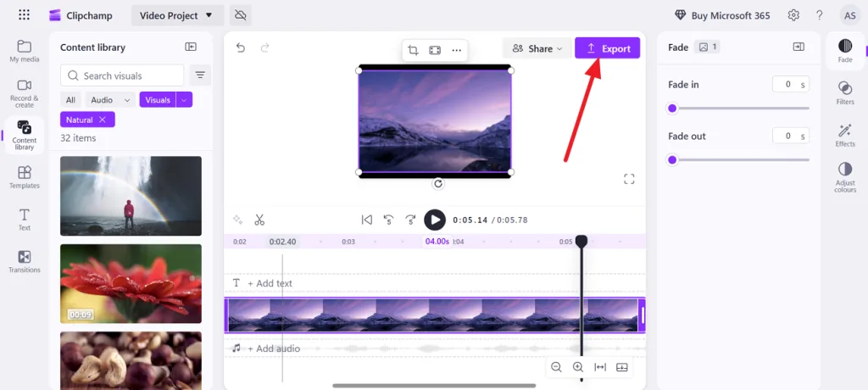The width and height of the screenshot is (868, 390).
Task: Open the Templates tab
Action: tap(25, 178)
